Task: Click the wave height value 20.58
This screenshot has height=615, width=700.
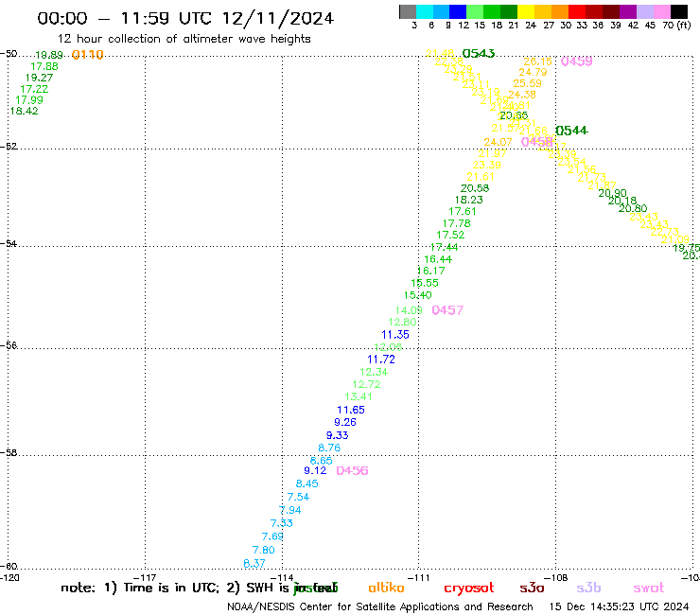Action: tap(475, 188)
